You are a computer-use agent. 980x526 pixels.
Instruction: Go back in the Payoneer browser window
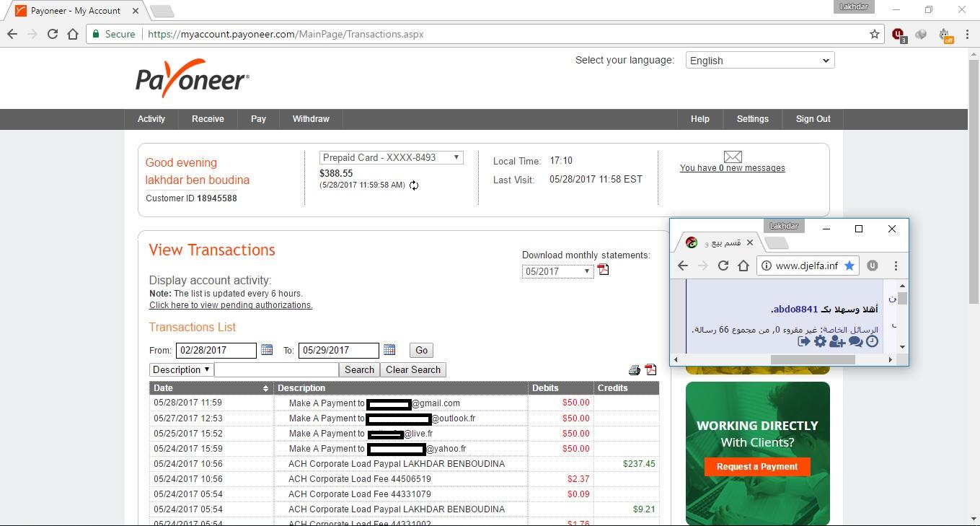12,34
